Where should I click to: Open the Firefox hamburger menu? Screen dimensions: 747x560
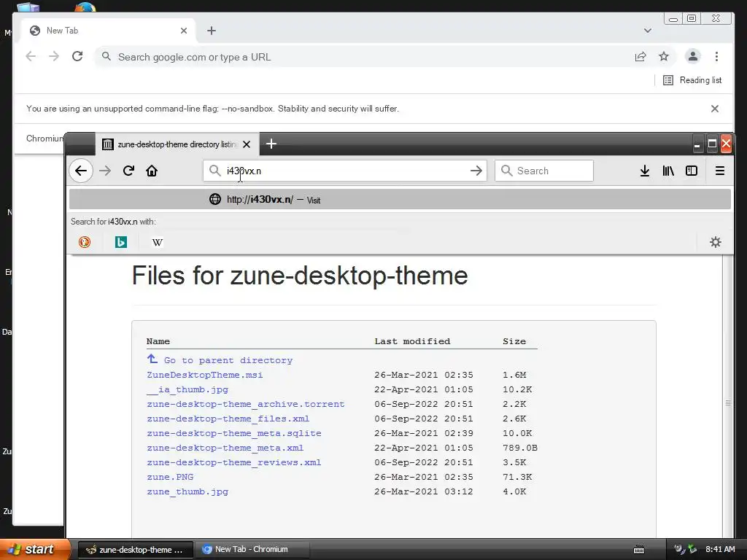(x=720, y=171)
